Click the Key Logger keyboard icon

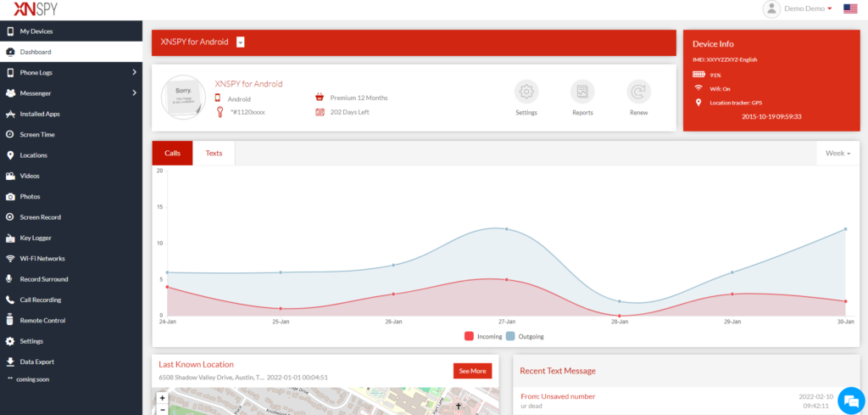tap(10, 238)
